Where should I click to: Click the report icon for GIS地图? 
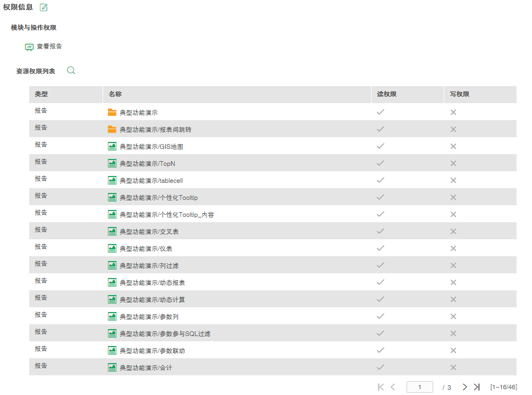(x=112, y=146)
